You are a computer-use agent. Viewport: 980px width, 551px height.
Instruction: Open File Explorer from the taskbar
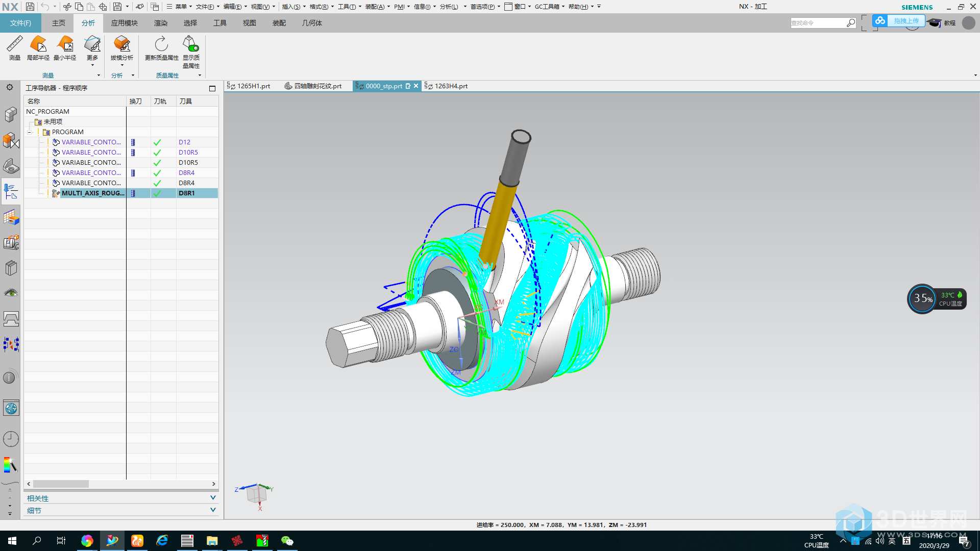(x=212, y=541)
